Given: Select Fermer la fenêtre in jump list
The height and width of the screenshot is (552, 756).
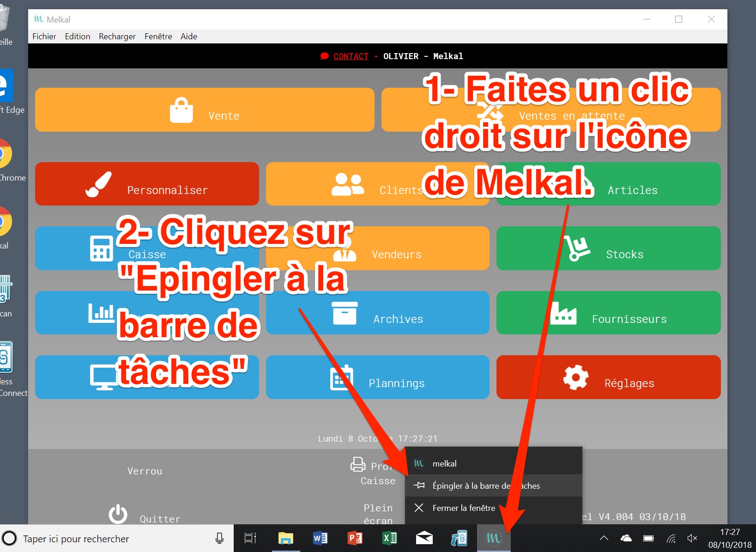Looking at the screenshot, I should (x=494, y=508).
